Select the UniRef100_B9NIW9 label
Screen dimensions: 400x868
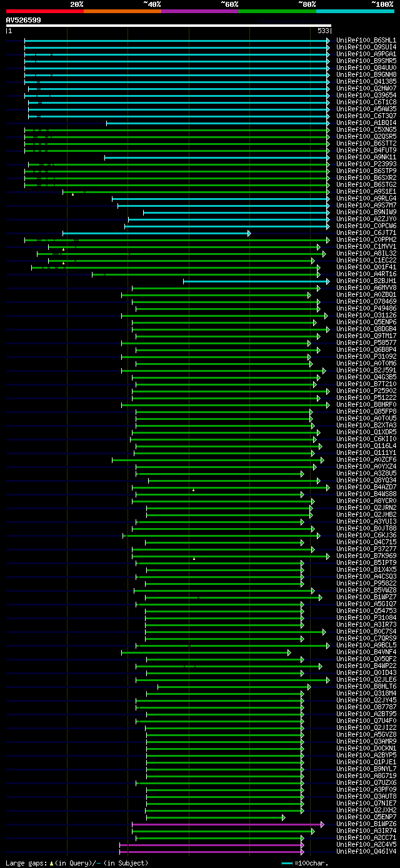pyautogui.click(x=366, y=212)
